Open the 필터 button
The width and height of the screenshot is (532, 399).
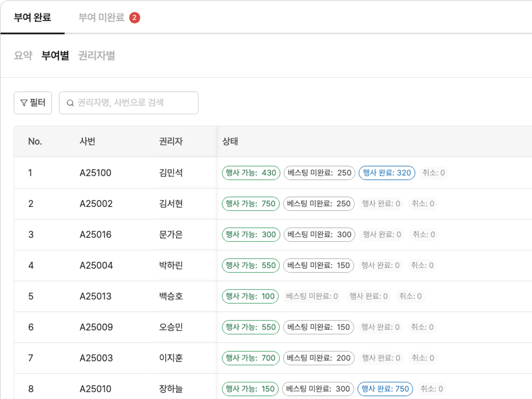[x=33, y=103]
